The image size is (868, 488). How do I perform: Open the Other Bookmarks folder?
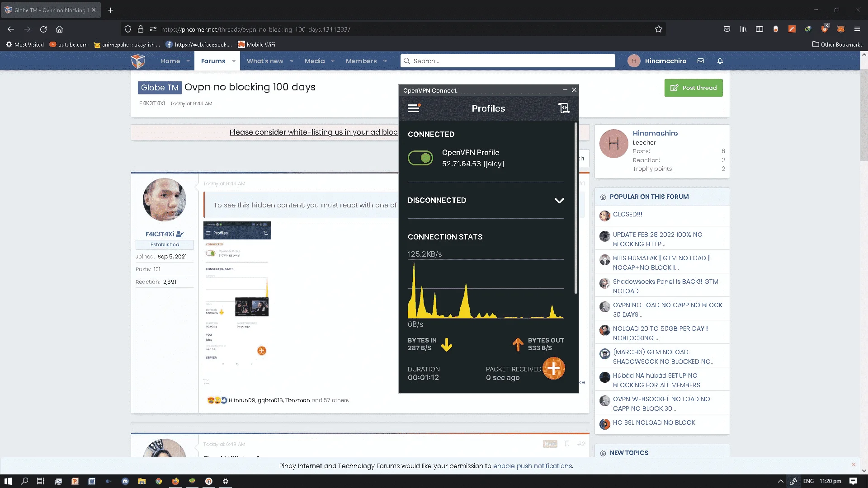point(837,44)
